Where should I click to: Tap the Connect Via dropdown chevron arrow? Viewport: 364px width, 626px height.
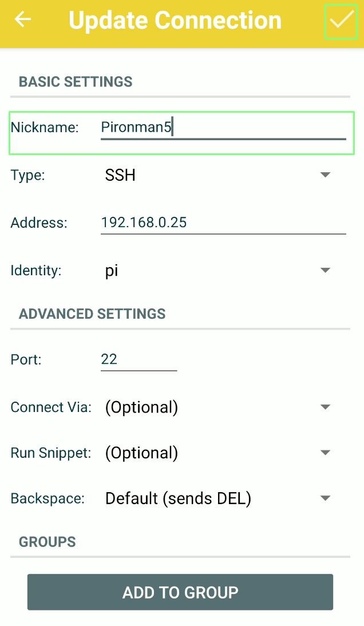[x=325, y=407]
